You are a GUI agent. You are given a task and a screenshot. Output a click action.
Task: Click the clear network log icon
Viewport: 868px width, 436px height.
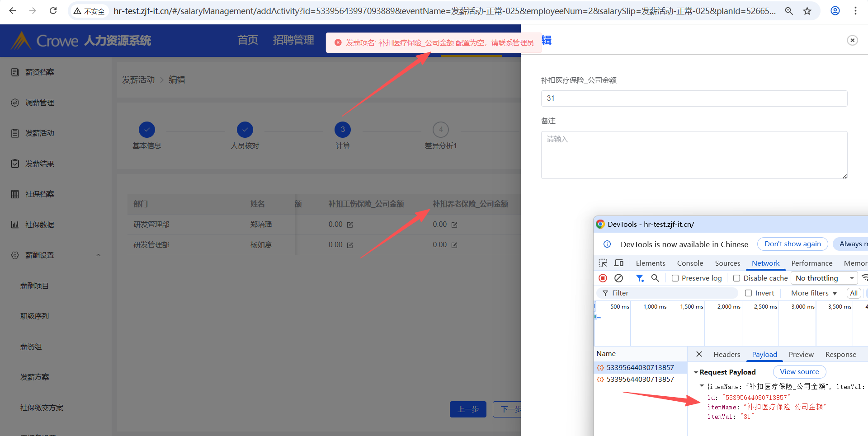(618, 278)
